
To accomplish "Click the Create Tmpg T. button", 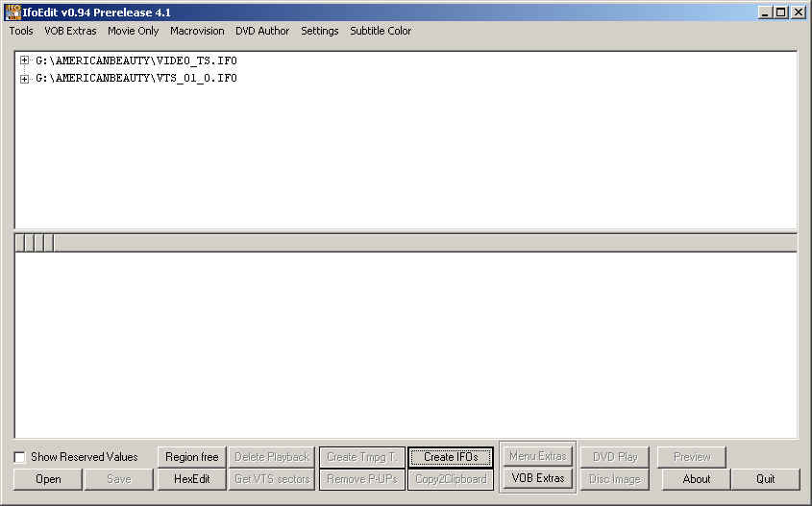I will click(362, 457).
